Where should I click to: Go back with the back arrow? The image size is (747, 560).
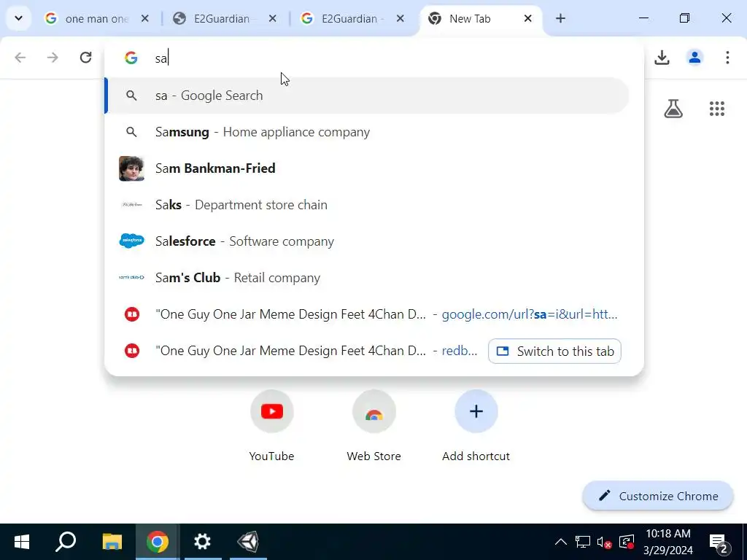(x=20, y=58)
